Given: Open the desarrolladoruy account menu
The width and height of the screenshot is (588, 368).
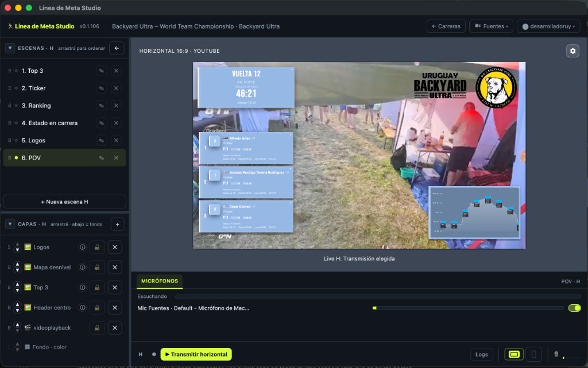Looking at the screenshot, I should click(548, 26).
